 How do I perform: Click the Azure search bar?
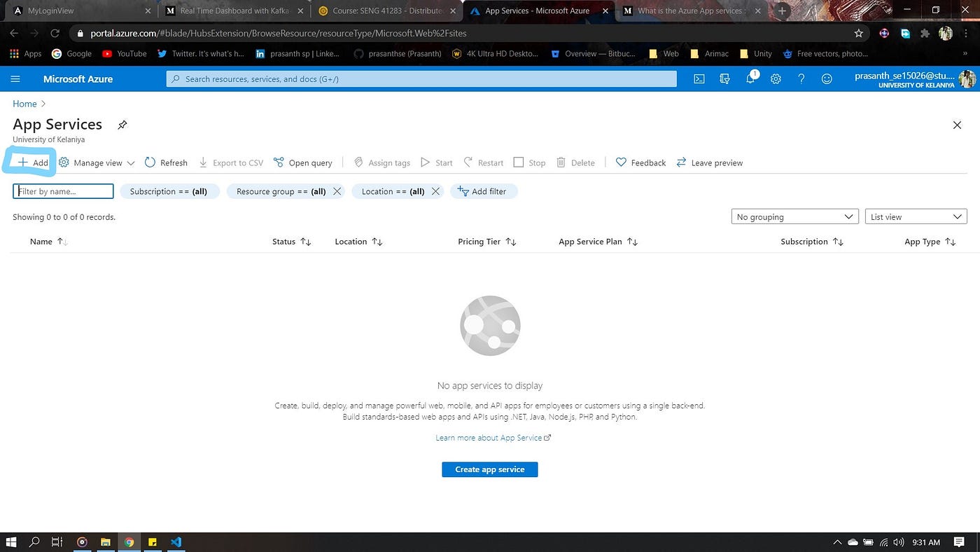click(x=421, y=79)
